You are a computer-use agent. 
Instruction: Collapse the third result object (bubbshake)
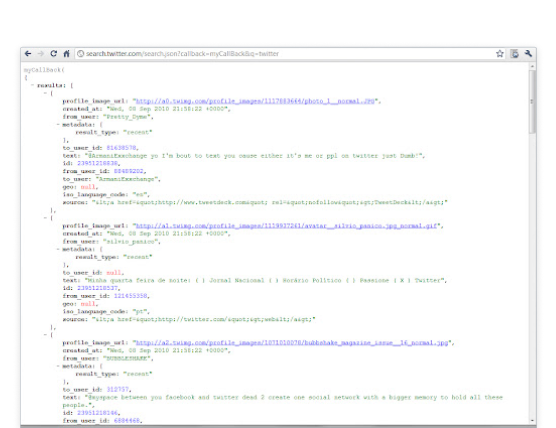(45, 335)
